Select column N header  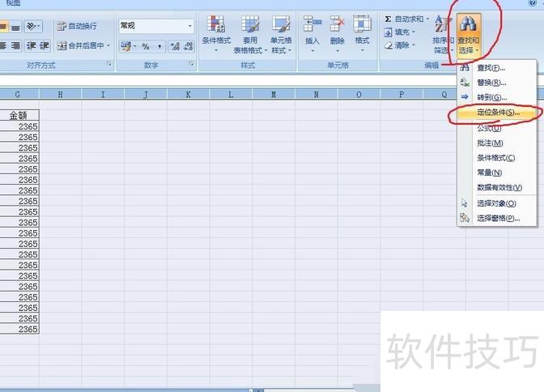tap(316, 95)
